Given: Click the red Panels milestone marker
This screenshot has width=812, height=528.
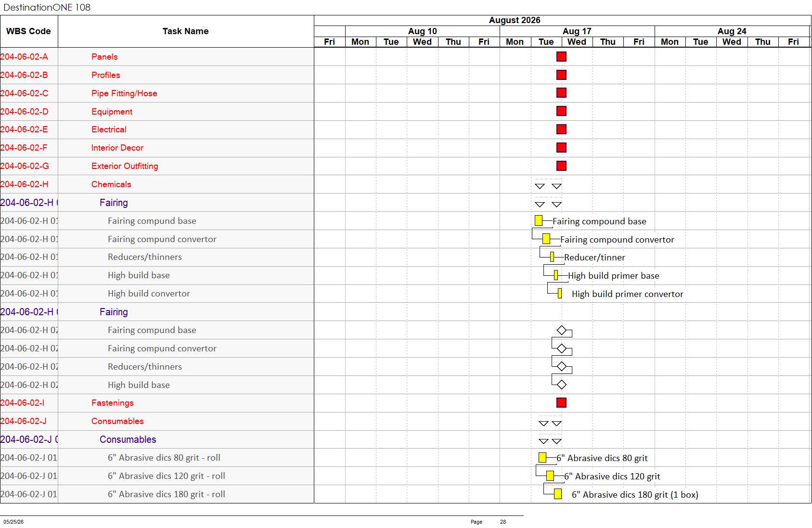Looking at the screenshot, I should pos(561,57).
